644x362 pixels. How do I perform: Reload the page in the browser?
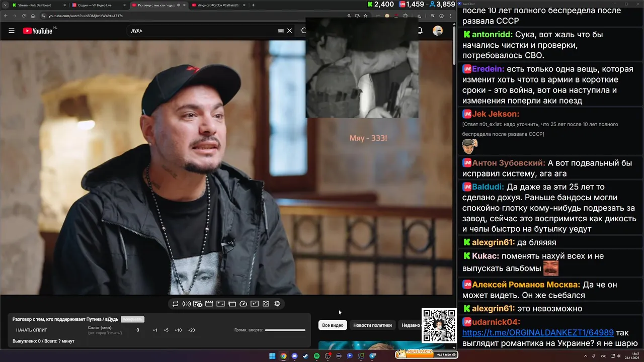pos(24,16)
